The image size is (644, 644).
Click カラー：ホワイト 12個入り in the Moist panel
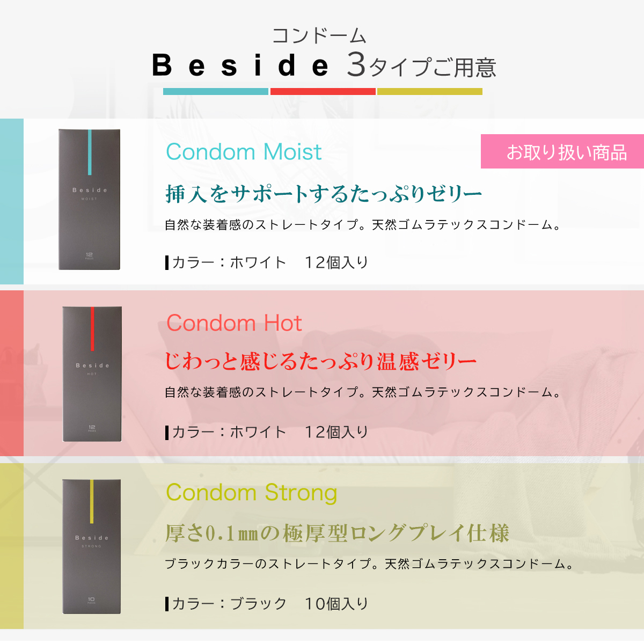pyautogui.click(x=267, y=262)
